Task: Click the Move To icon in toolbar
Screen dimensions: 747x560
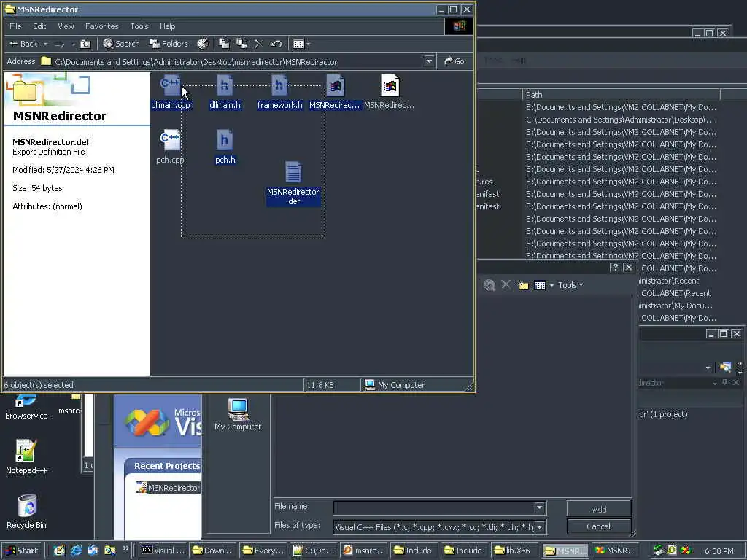Action: (224, 44)
